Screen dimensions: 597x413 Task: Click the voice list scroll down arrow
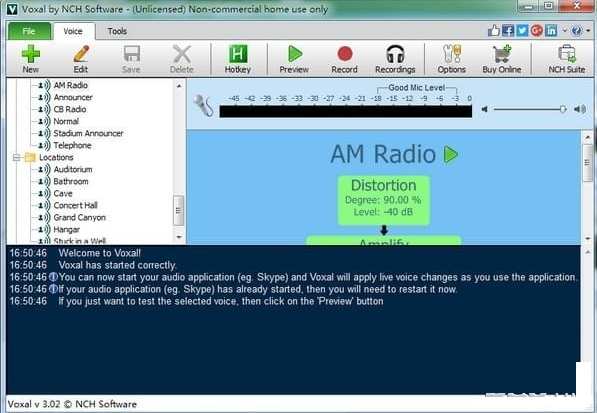[179, 237]
